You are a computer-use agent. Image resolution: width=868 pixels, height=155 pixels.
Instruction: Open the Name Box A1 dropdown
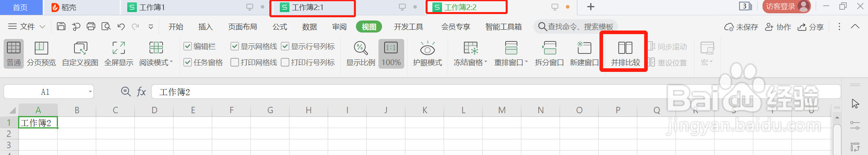tap(90, 92)
